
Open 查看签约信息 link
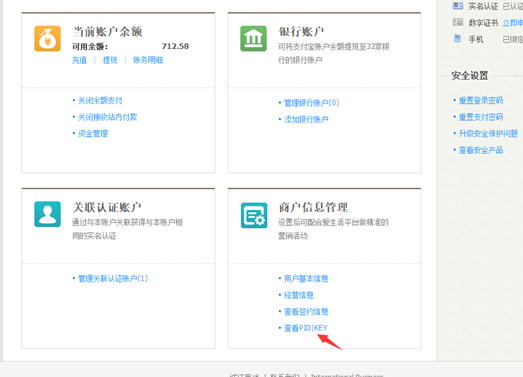(x=306, y=312)
